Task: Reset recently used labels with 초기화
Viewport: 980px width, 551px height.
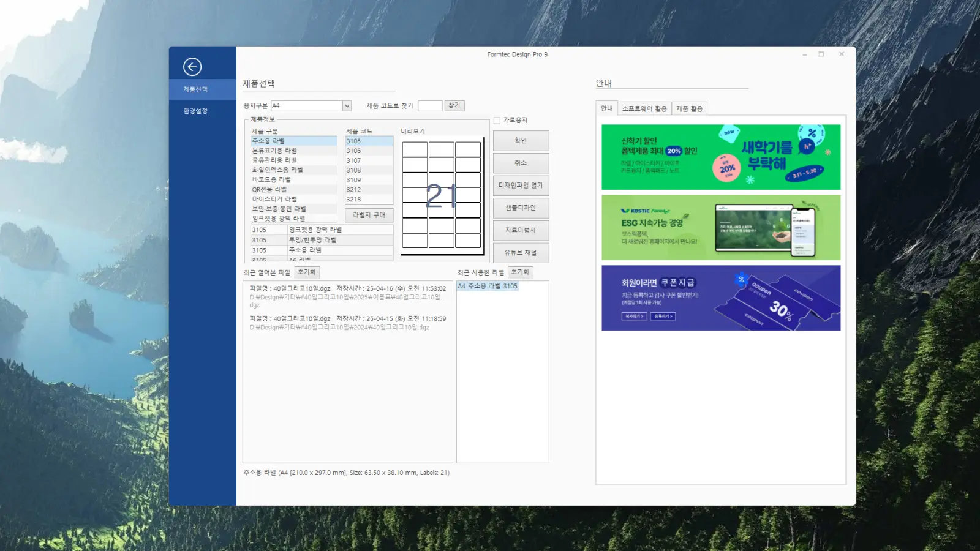Action: [520, 272]
